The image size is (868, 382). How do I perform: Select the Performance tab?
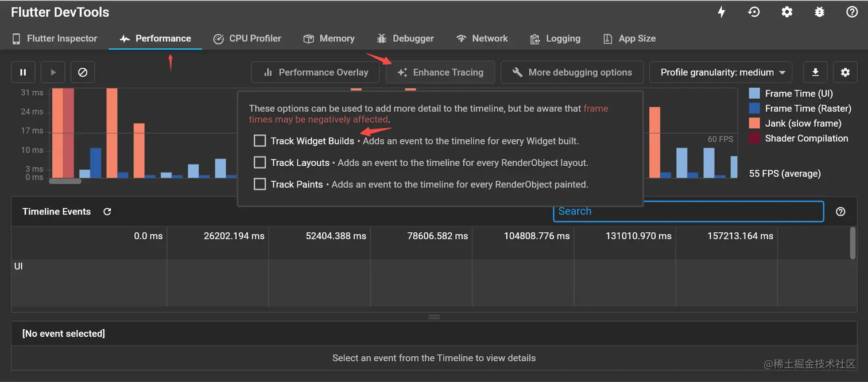pyautogui.click(x=155, y=38)
